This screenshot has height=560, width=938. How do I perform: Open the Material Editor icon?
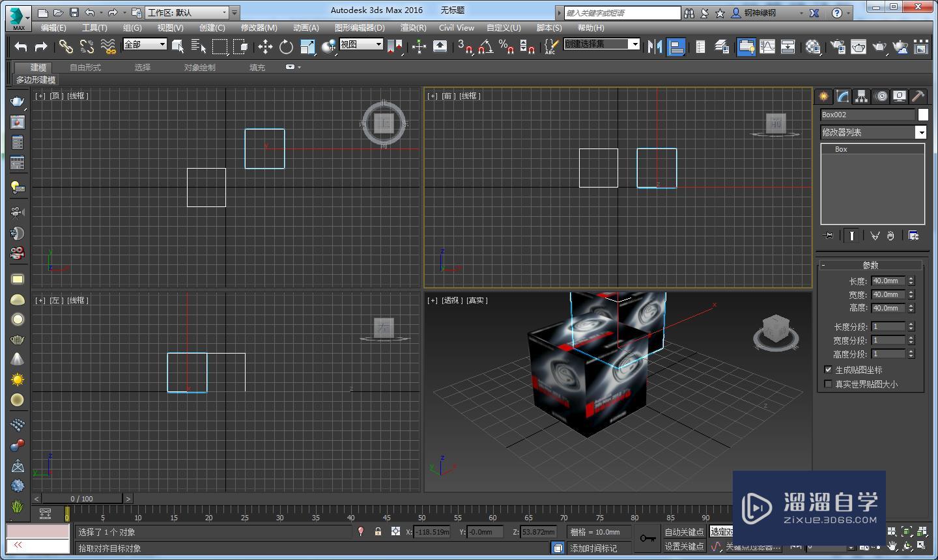coord(813,46)
